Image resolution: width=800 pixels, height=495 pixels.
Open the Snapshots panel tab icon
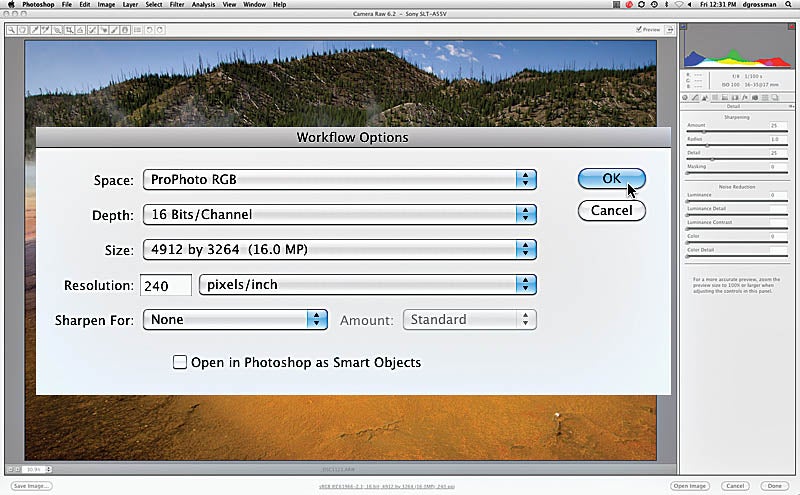point(774,97)
